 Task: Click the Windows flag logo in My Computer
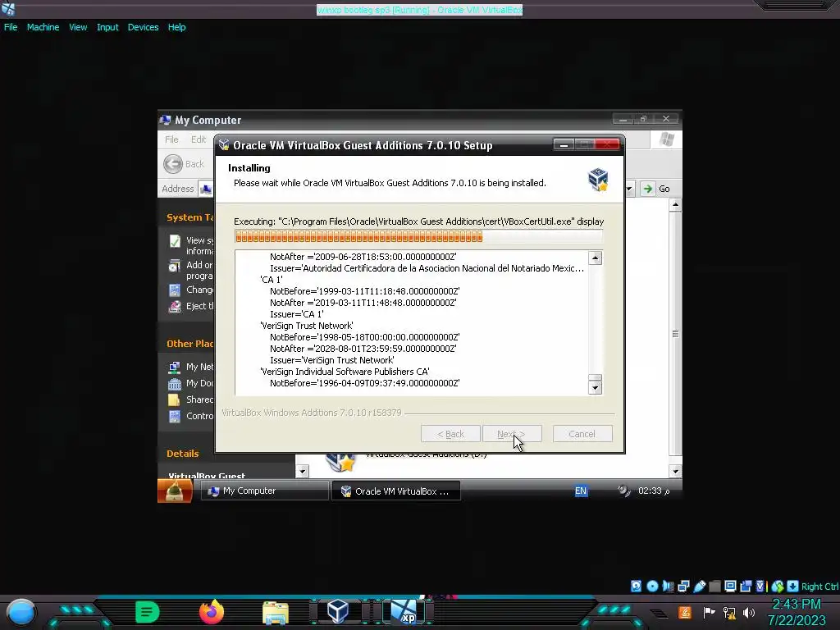point(667,139)
